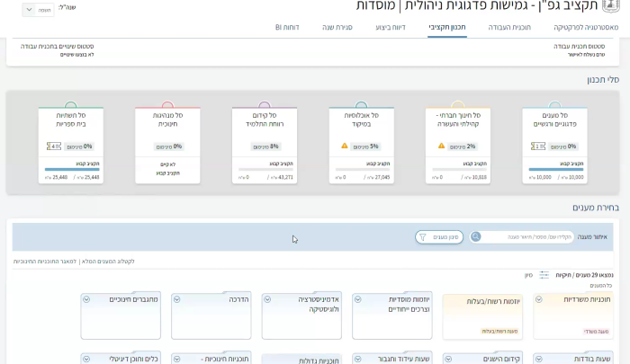Screen dimensions: 630x364
Task: Click the filter funnel icon
Action: click(x=423, y=237)
